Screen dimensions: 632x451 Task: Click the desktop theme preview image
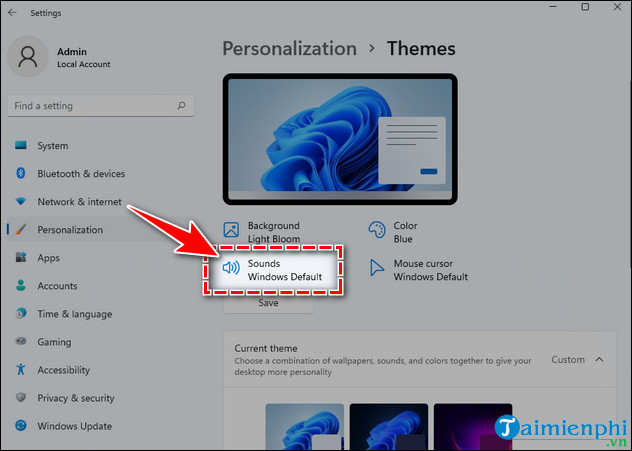(340, 139)
